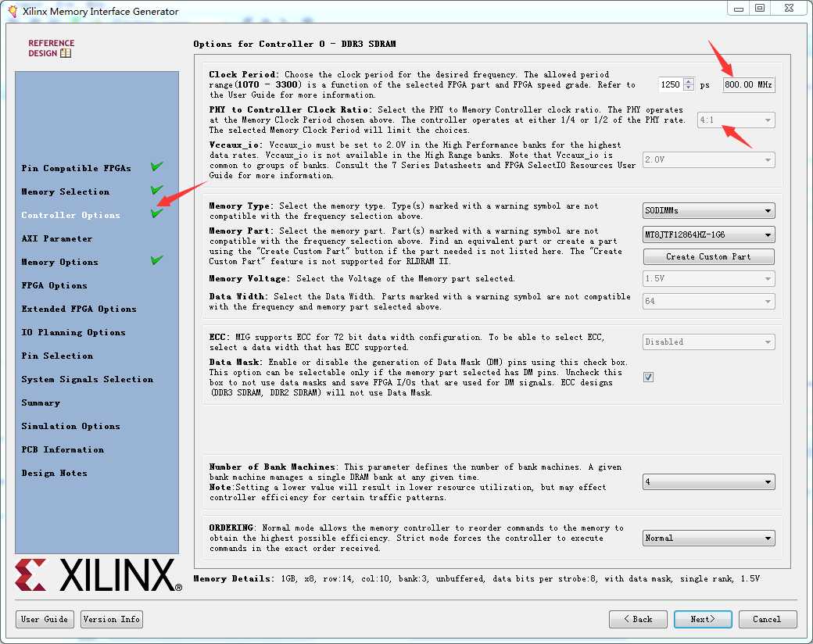Click the 'ORDERING' label text

(231, 528)
